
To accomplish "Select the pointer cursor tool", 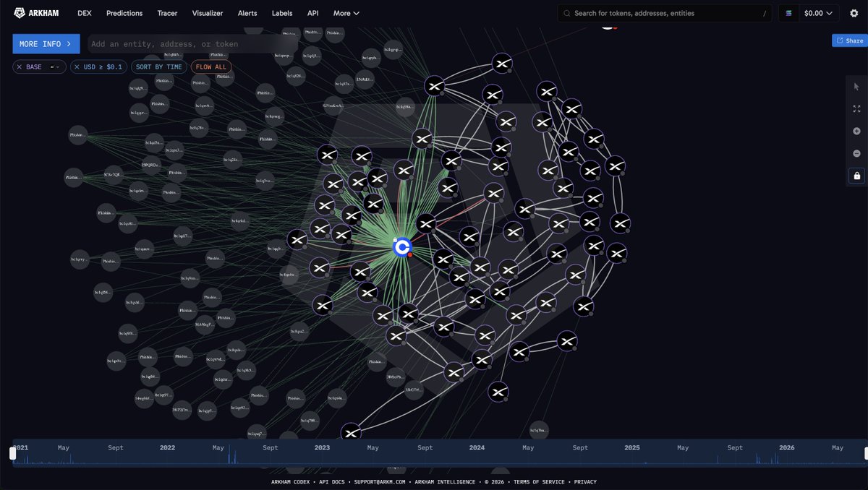I will point(857,87).
